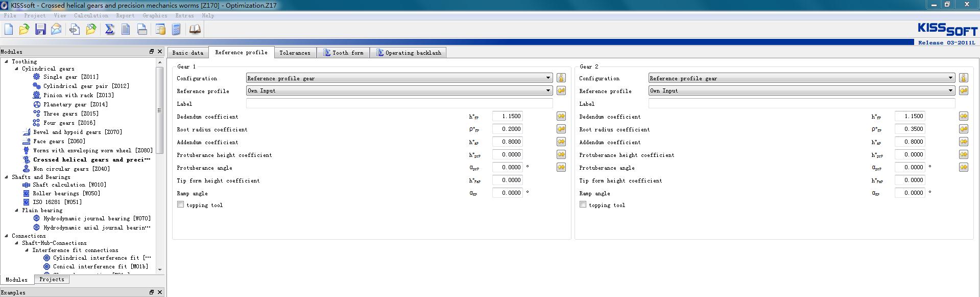Open Gear 2 Configuration dropdown
Viewport: 980px width, 297px height.
coord(802,78)
